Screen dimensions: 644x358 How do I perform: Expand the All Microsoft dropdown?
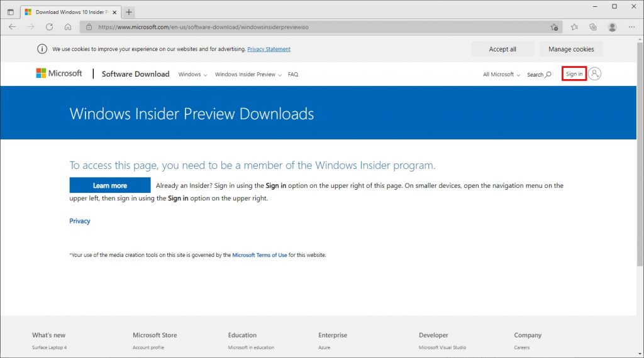(x=501, y=74)
